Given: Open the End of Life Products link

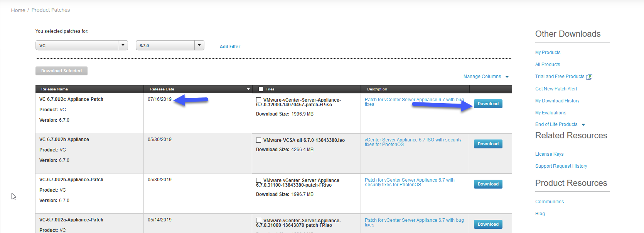Looking at the screenshot, I should 556,124.
